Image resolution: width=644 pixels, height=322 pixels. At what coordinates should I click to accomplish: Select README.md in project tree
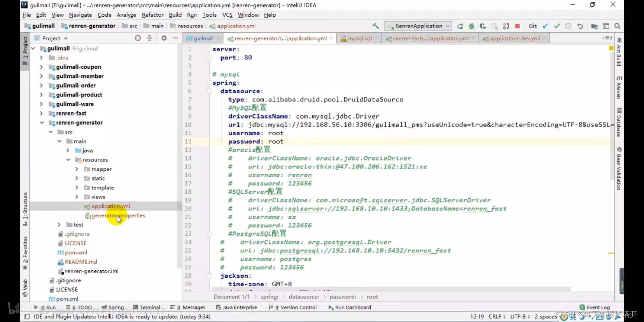pyautogui.click(x=81, y=262)
